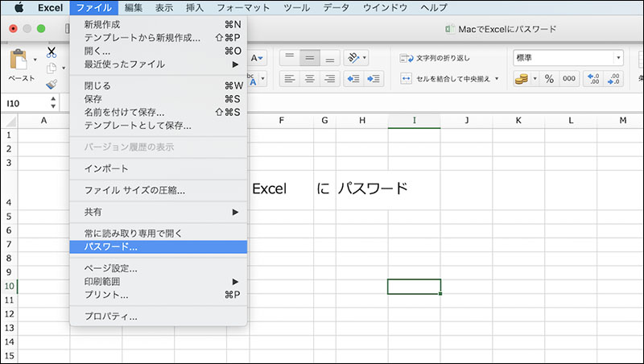Align text to top of cell

(x=290, y=58)
